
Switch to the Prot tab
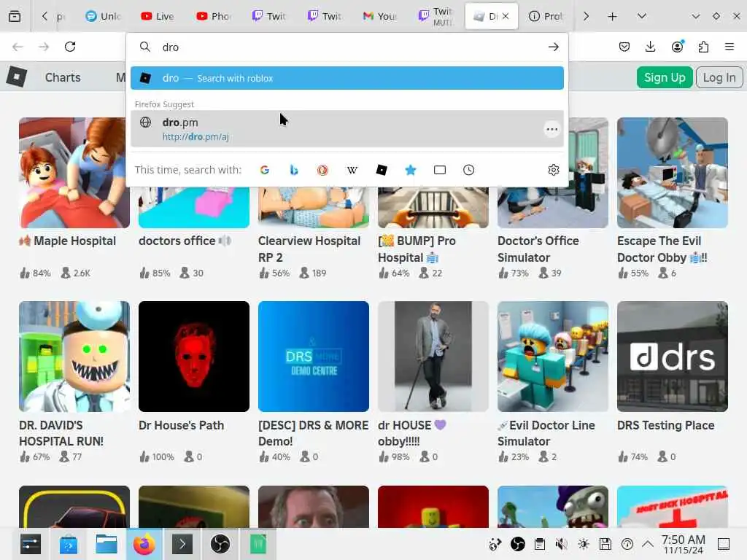[546, 16]
